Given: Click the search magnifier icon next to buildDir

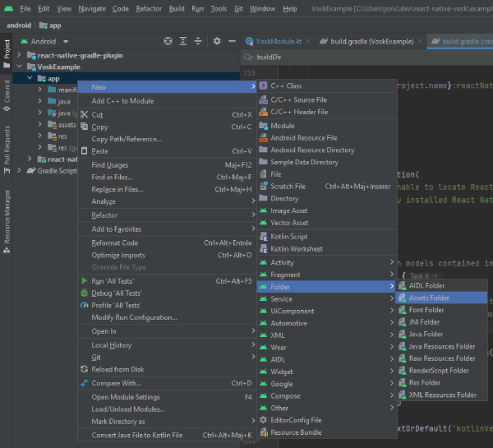Looking at the screenshot, I should point(248,57).
